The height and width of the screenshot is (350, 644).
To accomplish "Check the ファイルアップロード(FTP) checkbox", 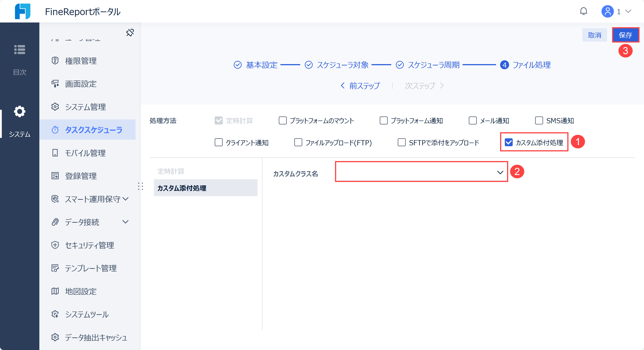I will pyautogui.click(x=298, y=143).
